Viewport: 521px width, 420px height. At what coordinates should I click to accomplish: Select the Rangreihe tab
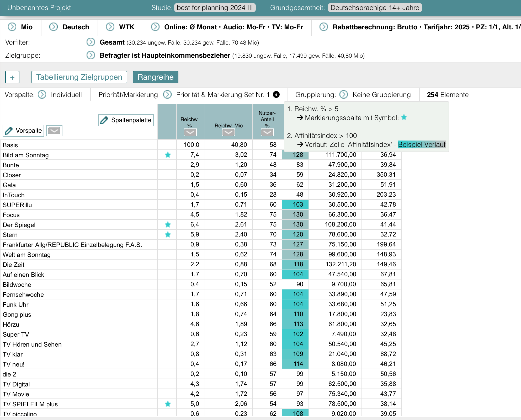click(x=155, y=77)
